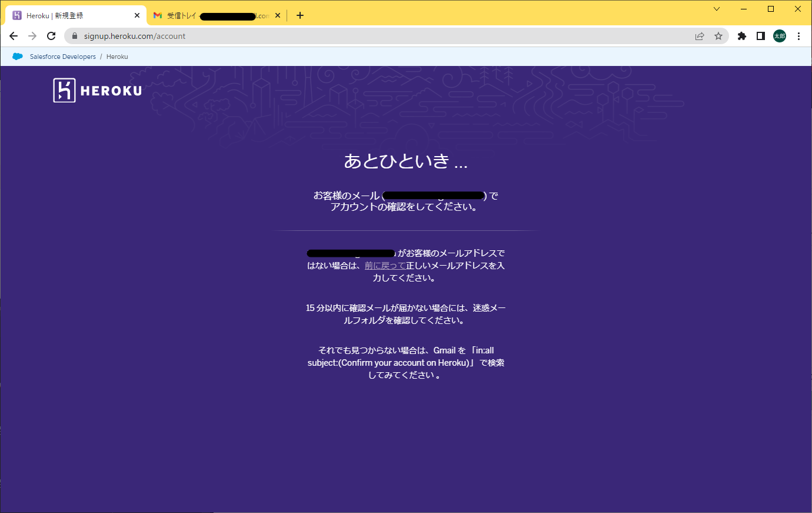
Task: Open the Chrome three-dot menu
Action: point(798,36)
